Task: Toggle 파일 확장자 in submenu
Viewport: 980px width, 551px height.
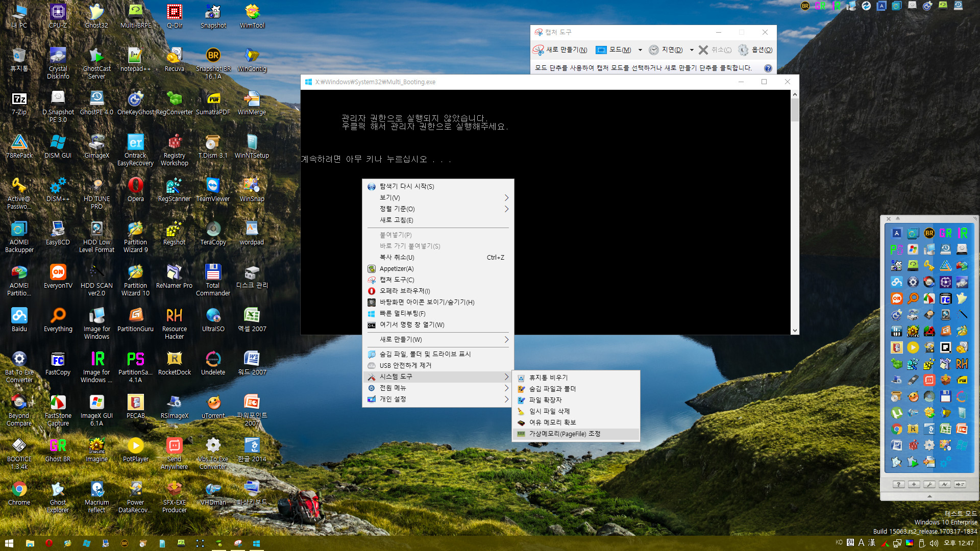Action: (576, 400)
